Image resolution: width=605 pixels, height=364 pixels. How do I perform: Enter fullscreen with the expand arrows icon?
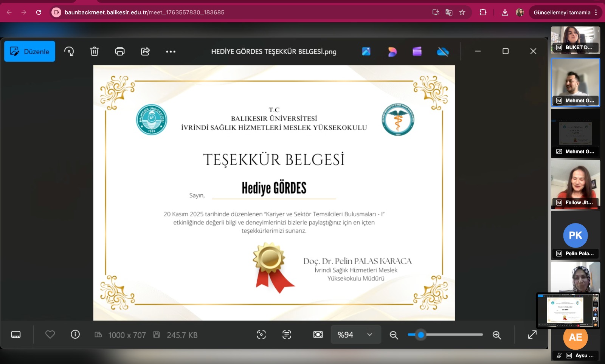coord(532,335)
